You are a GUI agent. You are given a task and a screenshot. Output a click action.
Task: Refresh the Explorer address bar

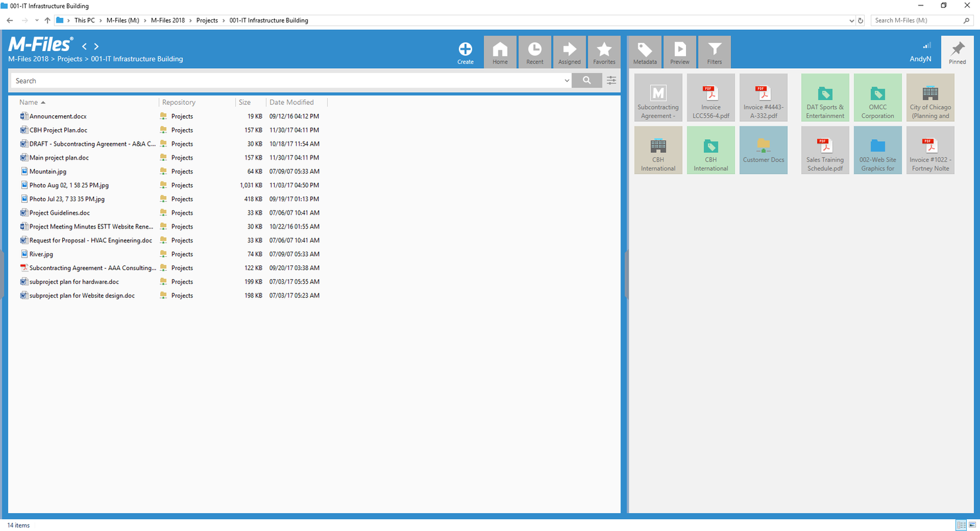[860, 21]
